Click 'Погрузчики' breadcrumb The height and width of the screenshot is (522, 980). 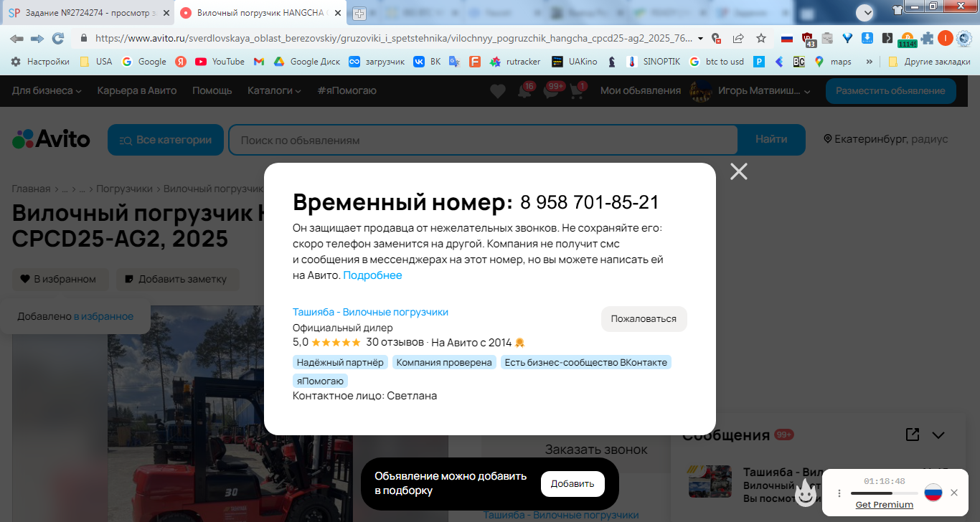coord(125,189)
